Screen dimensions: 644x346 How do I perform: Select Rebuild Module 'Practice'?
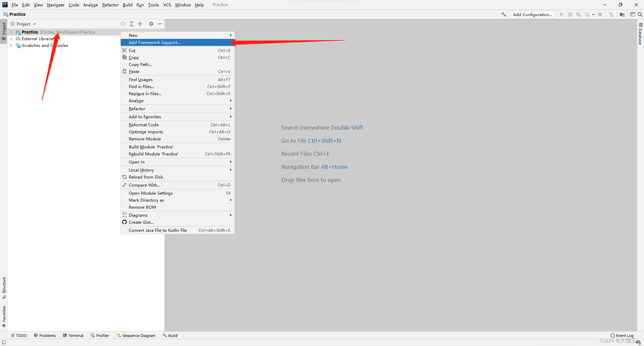(177, 154)
